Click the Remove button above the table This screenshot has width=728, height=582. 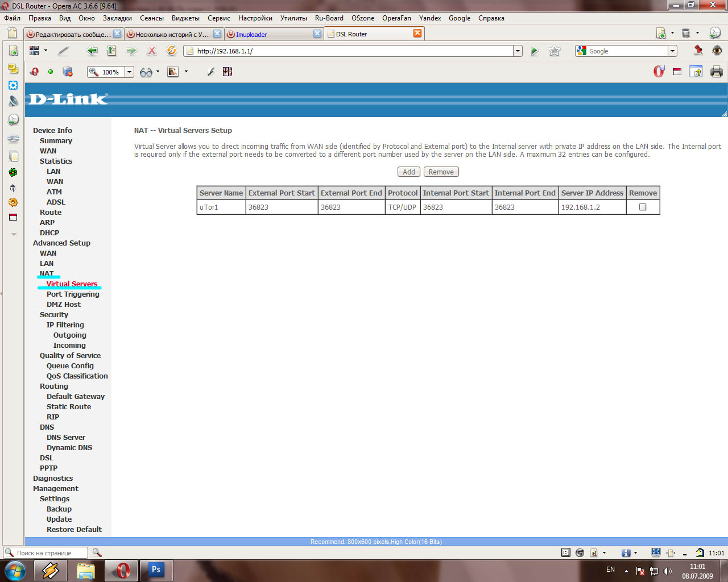pos(441,172)
